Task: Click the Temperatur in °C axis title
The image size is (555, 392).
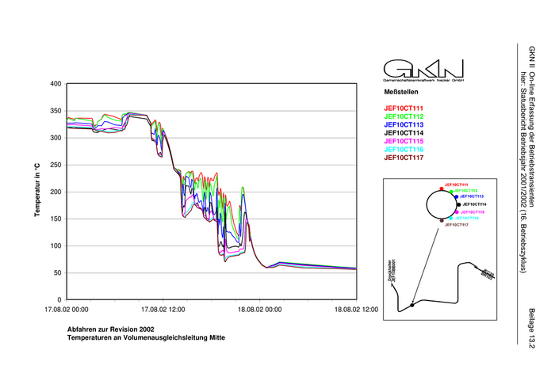Action: click(x=36, y=191)
